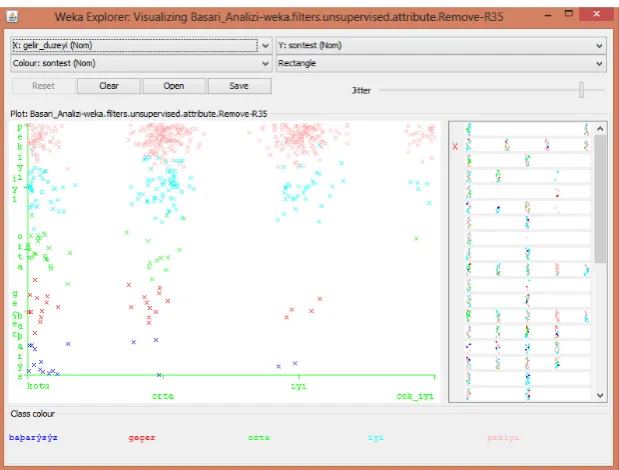Screen dimensions: 619x470
Task: Open the Rectangle selection shape dropdown
Action: click(x=441, y=63)
